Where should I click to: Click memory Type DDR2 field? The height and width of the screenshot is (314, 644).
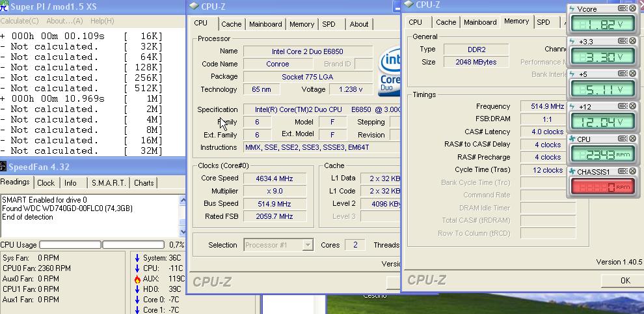[x=476, y=50]
